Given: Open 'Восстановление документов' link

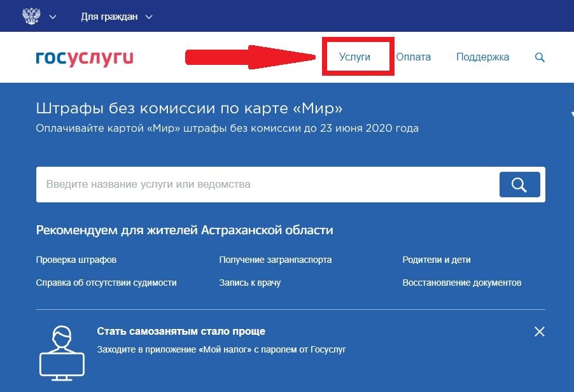Looking at the screenshot, I should [x=461, y=283].
